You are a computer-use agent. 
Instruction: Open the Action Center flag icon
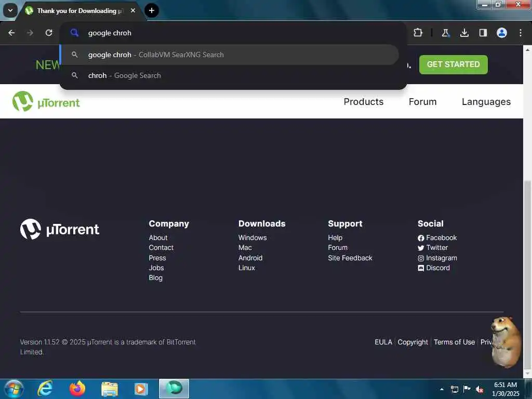[467, 389]
